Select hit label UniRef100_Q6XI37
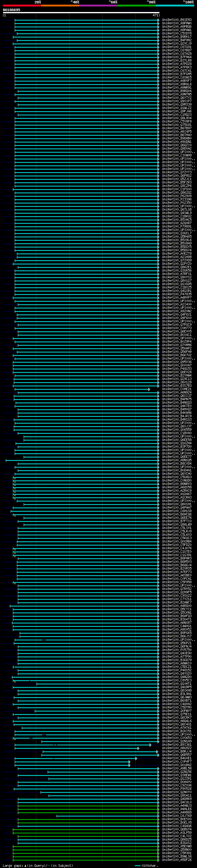The height and width of the screenshot is (868, 197). pyautogui.click(x=177, y=396)
